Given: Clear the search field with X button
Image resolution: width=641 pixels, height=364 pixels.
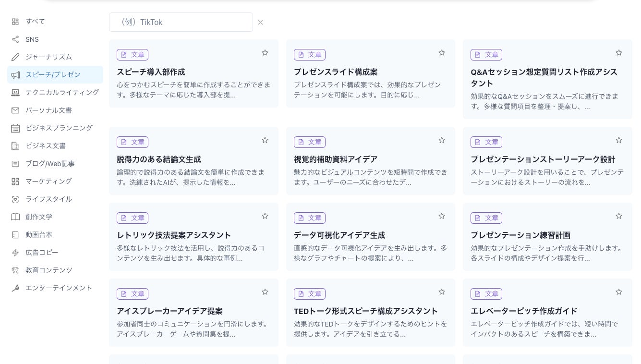Looking at the screenshot, I should pos(260,23).
